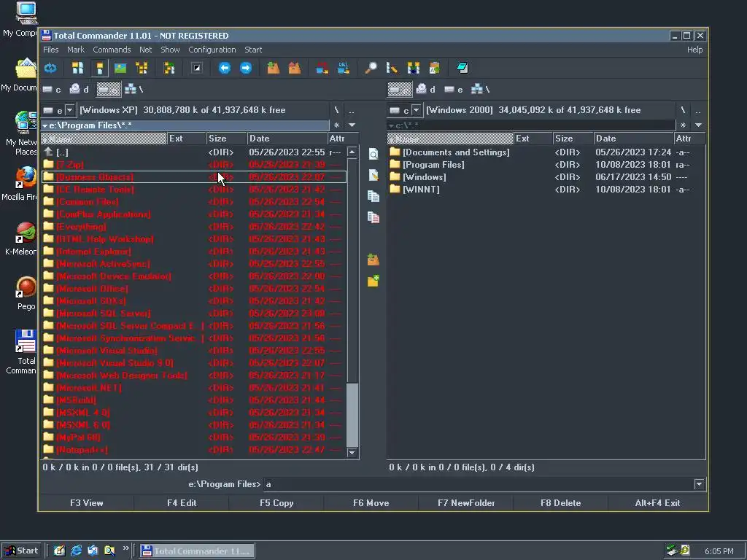Click the clipboard copy names toolbar icon
Image resolution: width=747 pixels, height=560 pixels.
[x=435, y=68]
